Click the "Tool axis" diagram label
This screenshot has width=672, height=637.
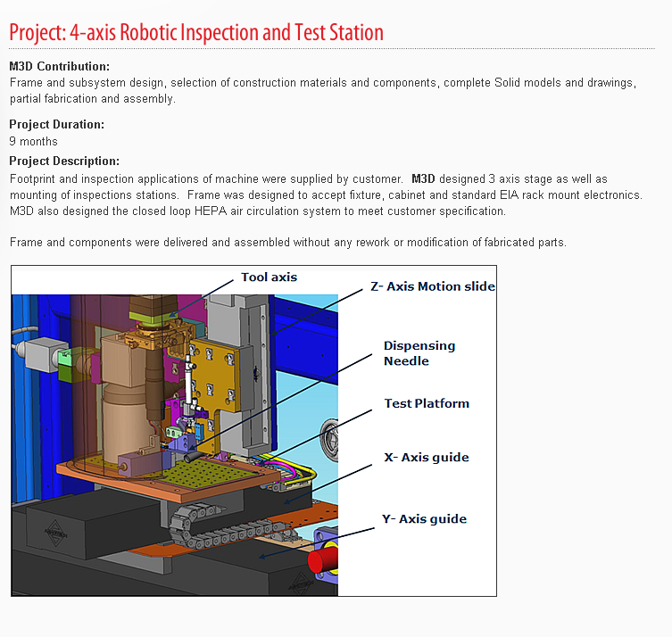pos(270,277)
